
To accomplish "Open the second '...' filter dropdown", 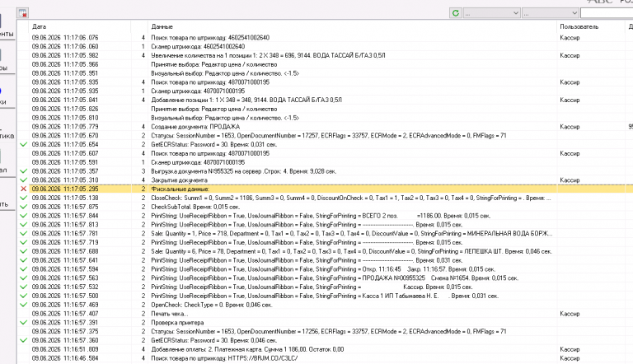I will tap(550, 13).
